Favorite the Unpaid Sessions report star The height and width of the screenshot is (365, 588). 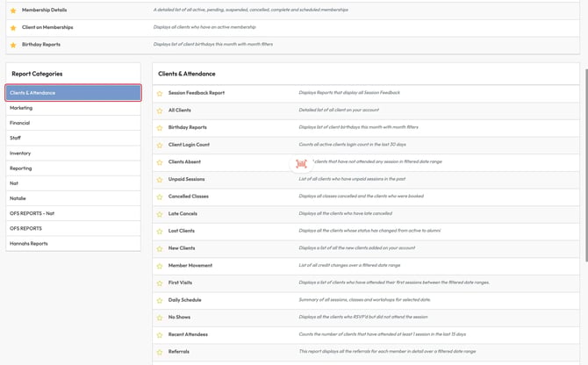click(160, 179)
